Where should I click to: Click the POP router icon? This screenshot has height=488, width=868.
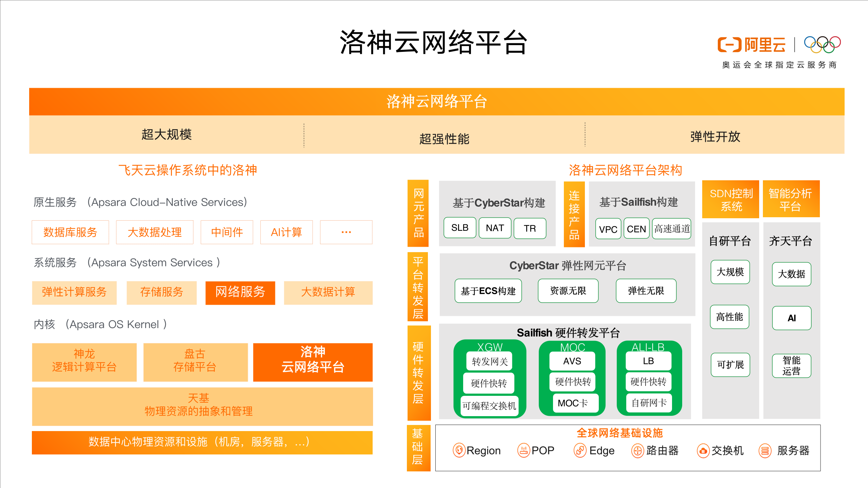pos(524,450)
